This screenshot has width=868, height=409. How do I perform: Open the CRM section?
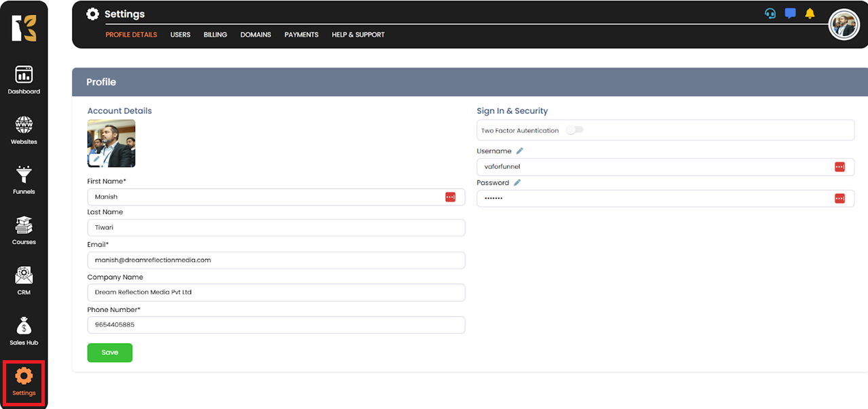click(x=24, y=280)
